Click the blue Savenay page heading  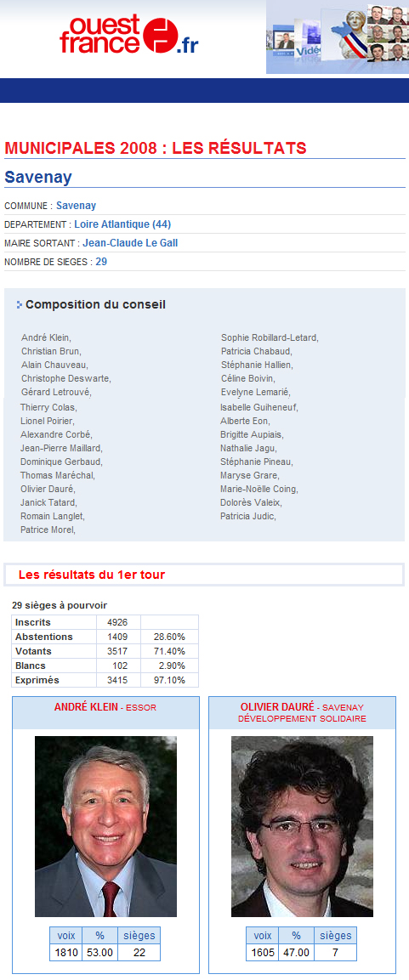(x=38, y=178)
